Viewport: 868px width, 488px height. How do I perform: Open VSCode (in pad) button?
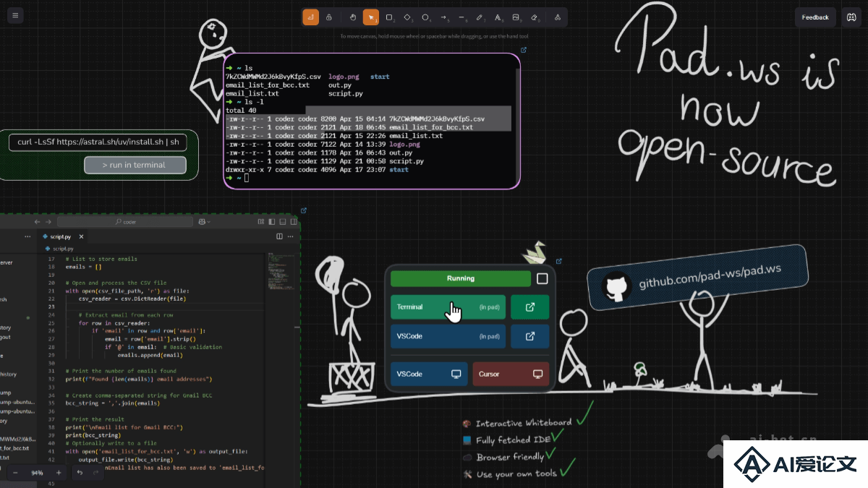448,336
